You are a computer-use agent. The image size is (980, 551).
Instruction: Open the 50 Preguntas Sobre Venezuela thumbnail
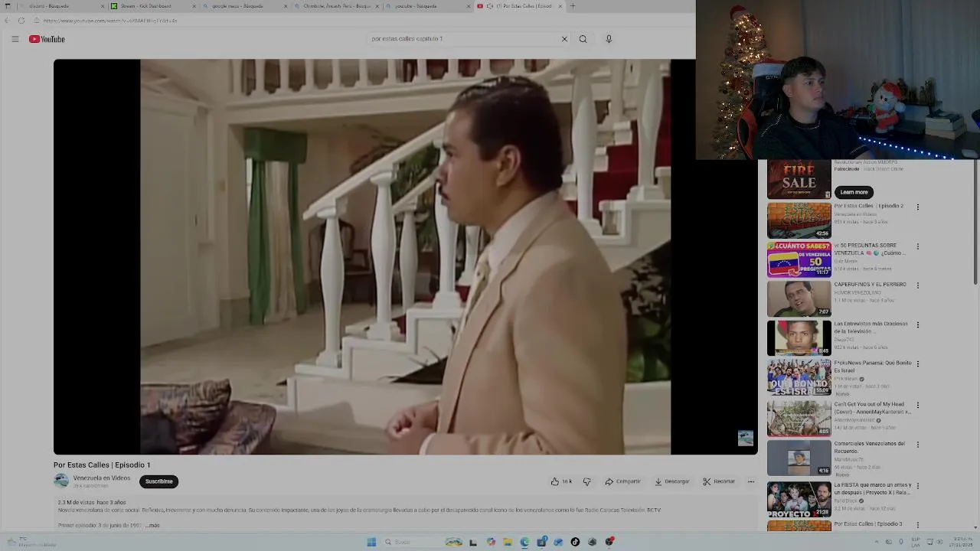point(799,259)
